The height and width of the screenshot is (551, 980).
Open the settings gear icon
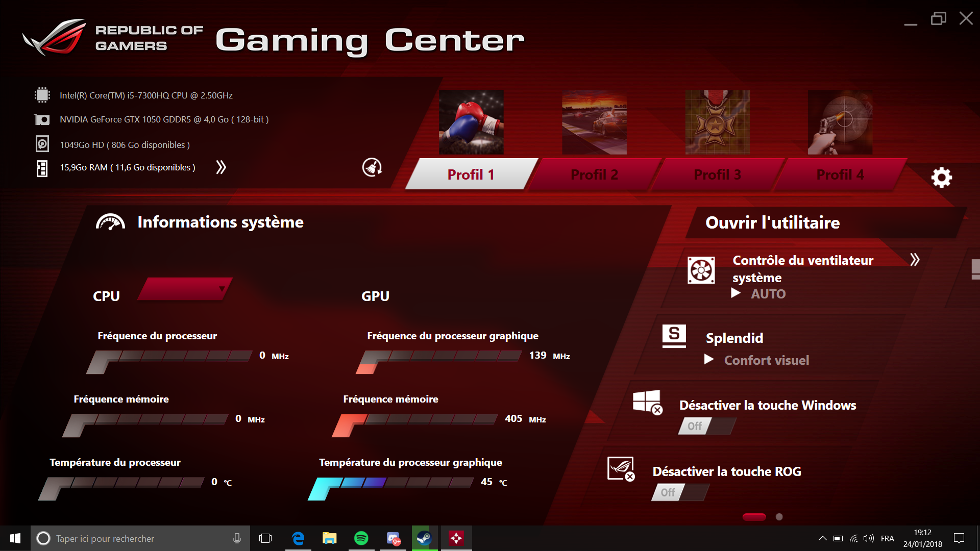coord(942,178)
